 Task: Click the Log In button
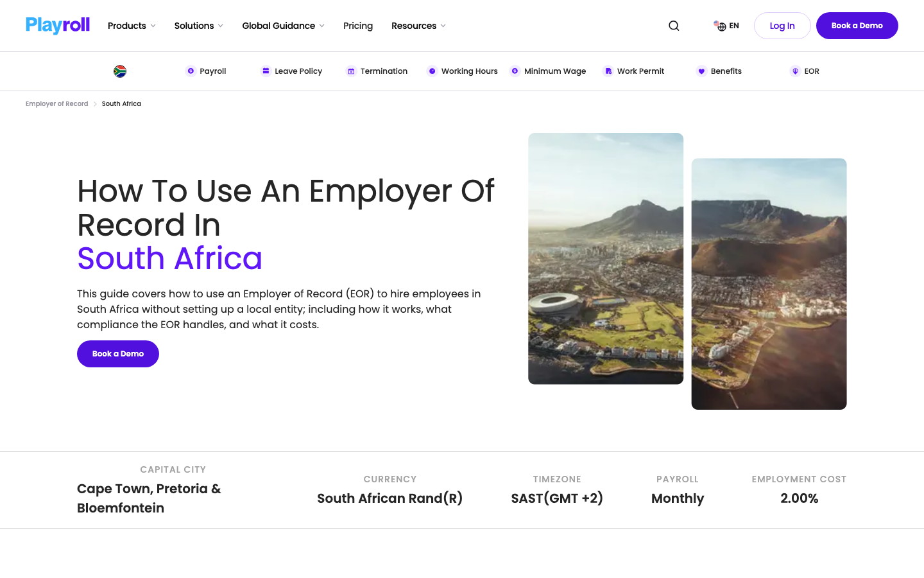(x=782, y=26)
